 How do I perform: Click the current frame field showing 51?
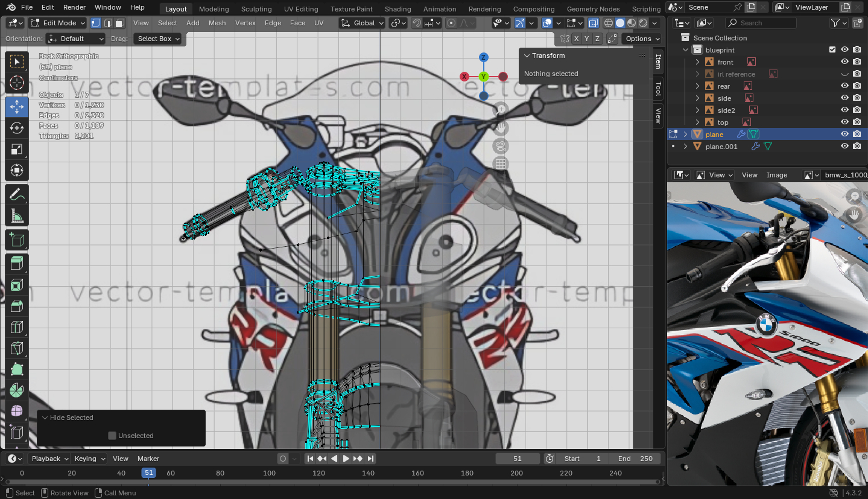[518, 459]
